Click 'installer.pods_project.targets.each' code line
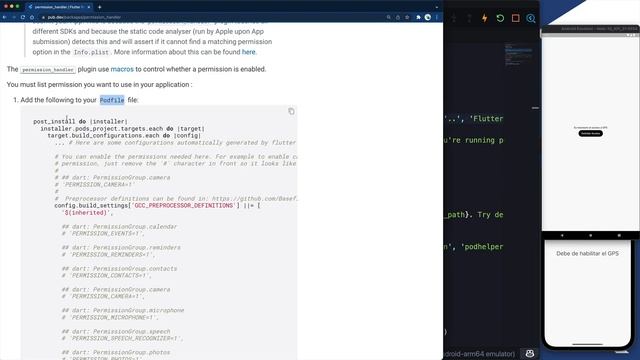 pyautogui.click(x=122, y=128)
